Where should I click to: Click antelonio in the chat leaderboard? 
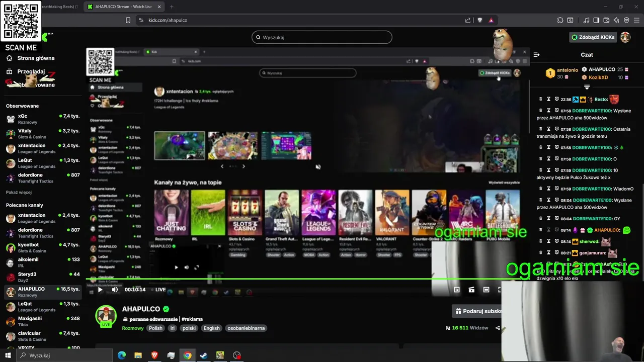[568, 70]
